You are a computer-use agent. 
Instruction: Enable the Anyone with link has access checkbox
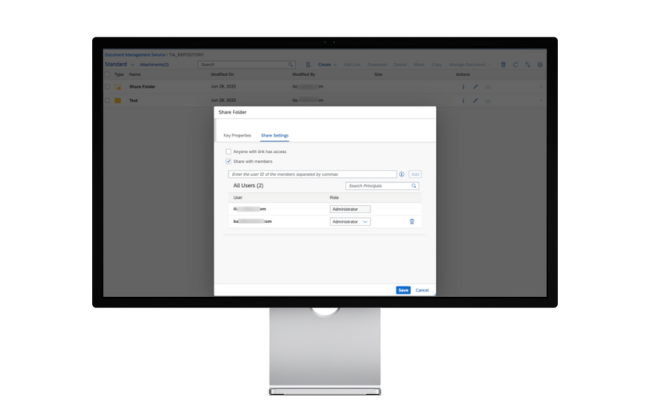tap(228, 151)
